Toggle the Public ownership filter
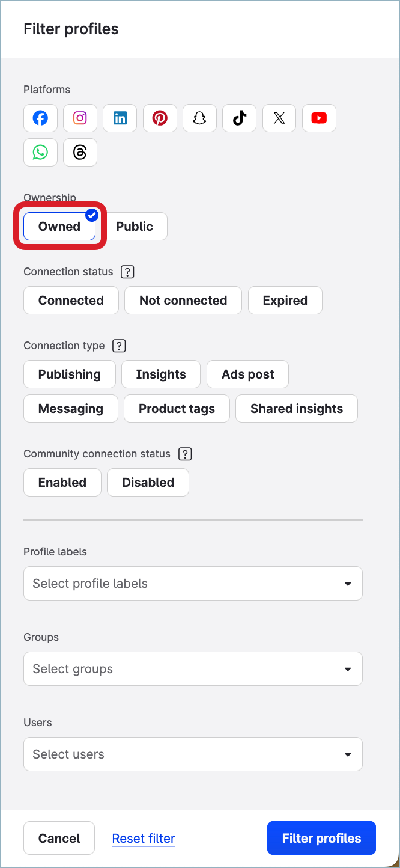This screenshot has height=868, width=400. 135,226
